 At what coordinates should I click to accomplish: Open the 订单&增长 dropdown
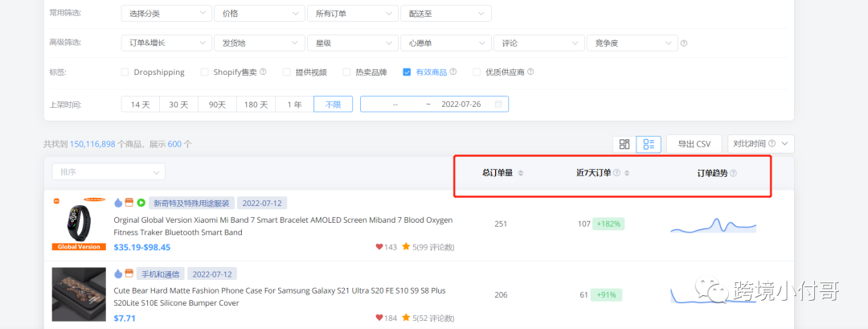pos(166,43)
